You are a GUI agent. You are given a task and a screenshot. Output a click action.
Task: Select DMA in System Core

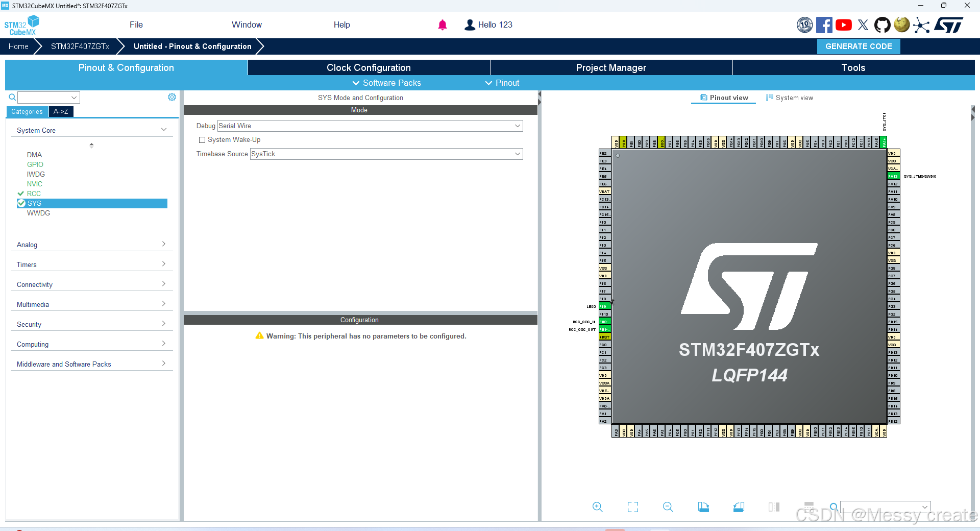pos(35,155)
